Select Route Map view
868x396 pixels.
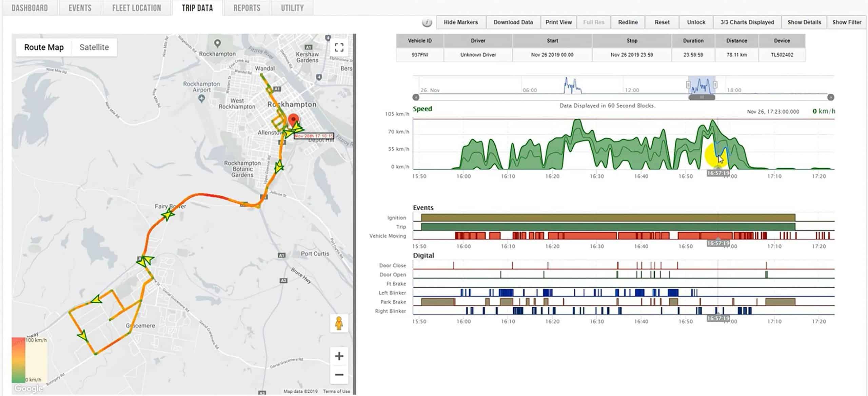pos(44,47)
